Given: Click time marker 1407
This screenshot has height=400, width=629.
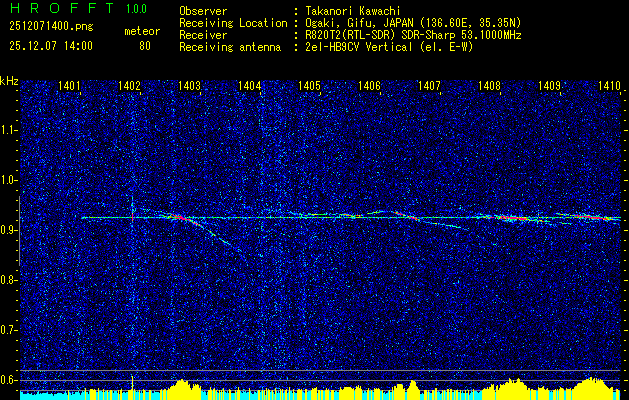Looking at the screenshot, I should (x=429, y=85).
